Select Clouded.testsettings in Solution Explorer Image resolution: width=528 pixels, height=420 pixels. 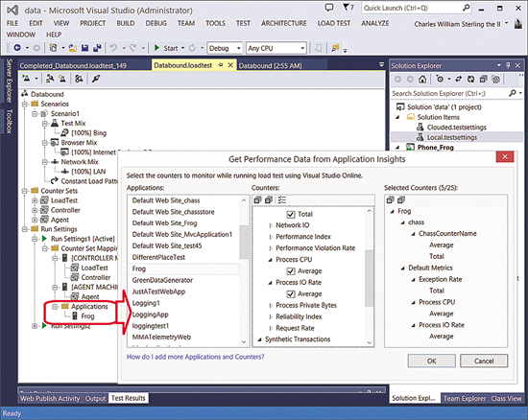pyautogui.click(x=457, y=128)
